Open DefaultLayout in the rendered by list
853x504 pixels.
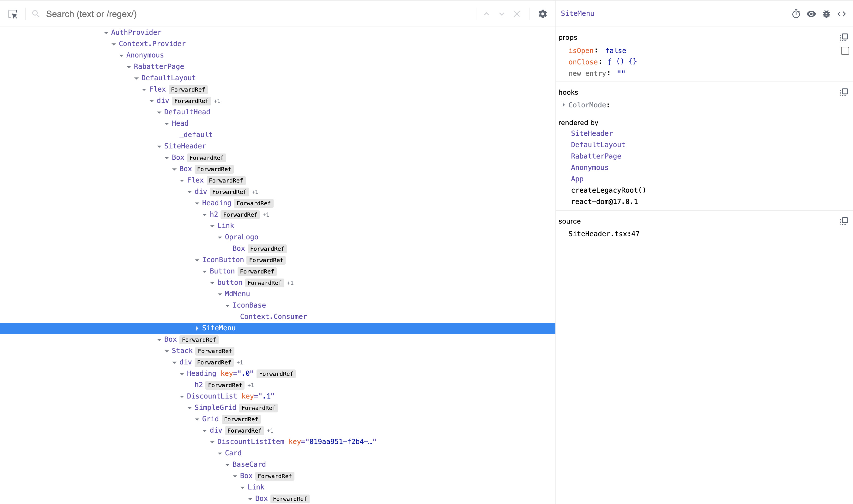598,145
